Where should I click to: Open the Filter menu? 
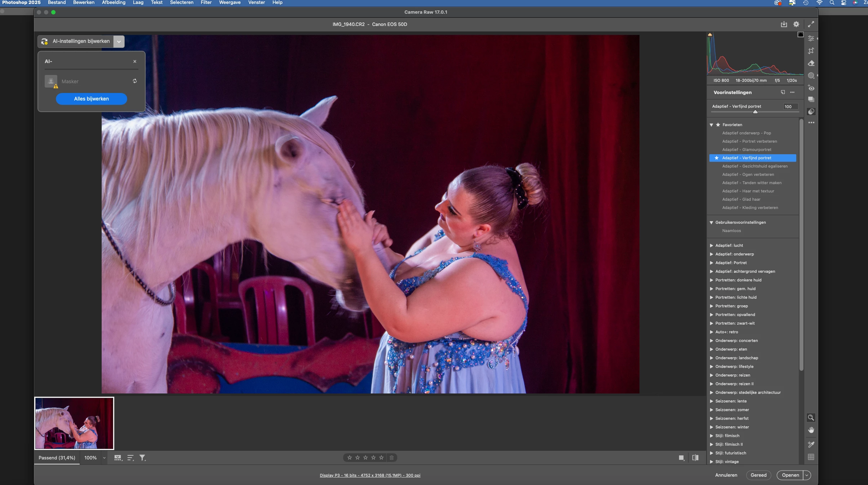pyautogui.click(x=206, y=3)
